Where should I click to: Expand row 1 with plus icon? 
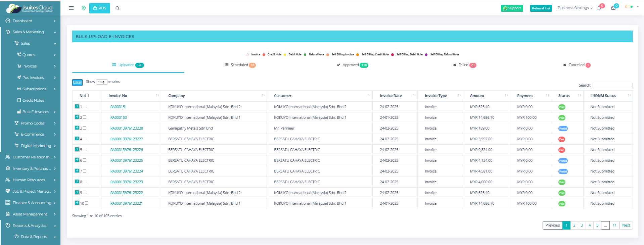point(77,106)
